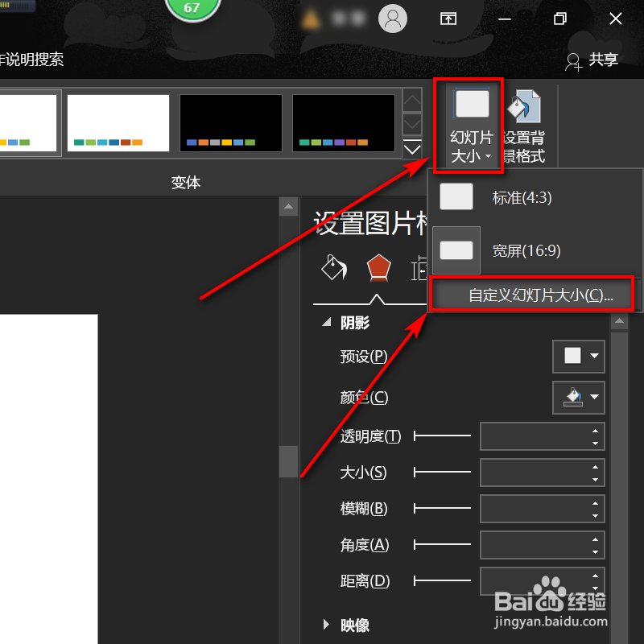Click the green 67 badge
Image resolution: width=644 pixels, height=644 pixels.
tap(192, 7)
